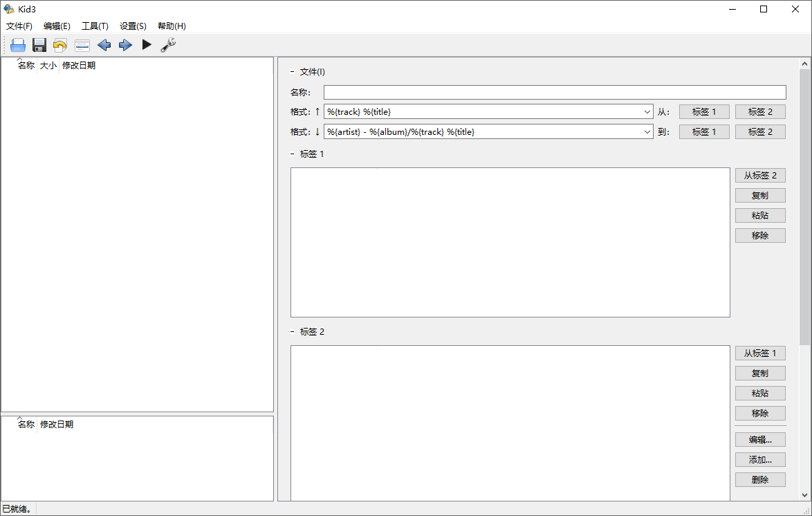
Task: Click the save floppy disk icon
Action: (x=39, y=45)
